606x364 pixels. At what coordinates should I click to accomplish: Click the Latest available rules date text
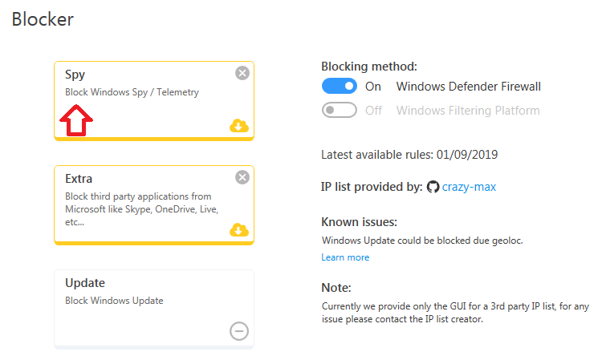coord(414,155)
